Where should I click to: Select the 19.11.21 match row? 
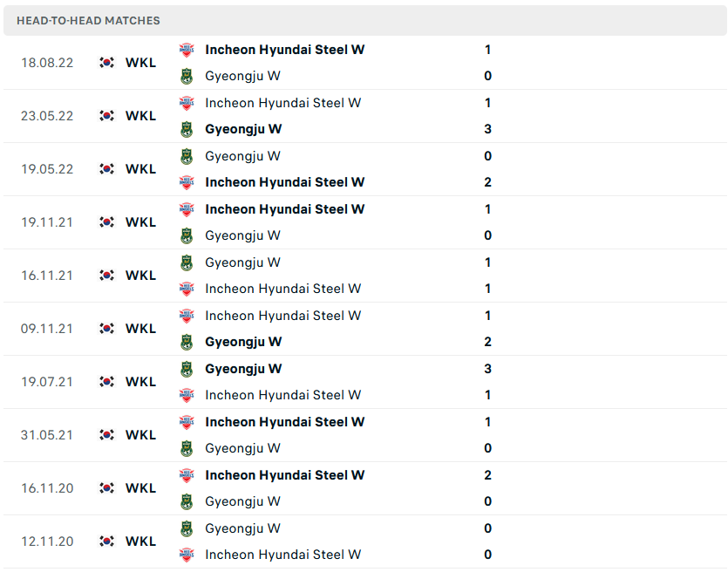[349, 222]
